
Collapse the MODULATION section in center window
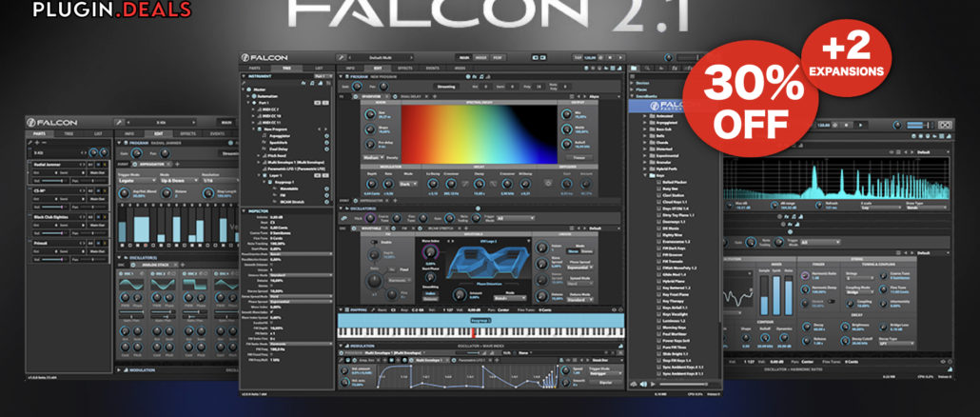point(342,345)
